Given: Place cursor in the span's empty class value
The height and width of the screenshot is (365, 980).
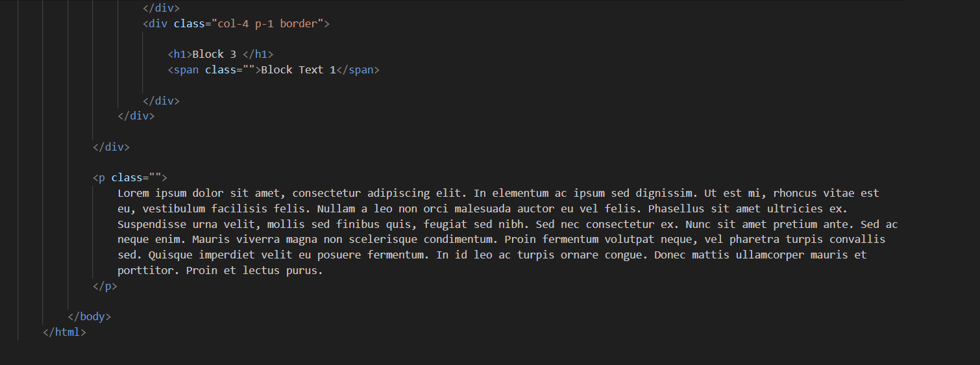Looking at the screenshot, I should 249,69.
